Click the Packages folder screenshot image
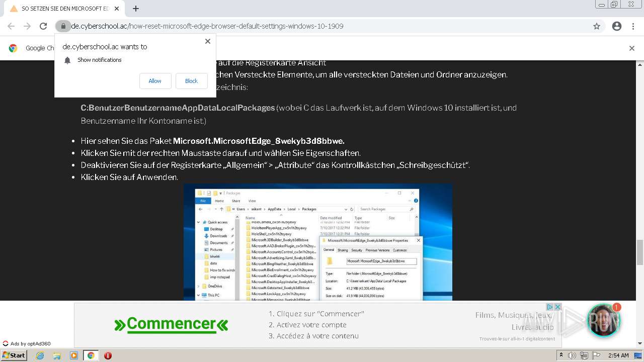The height and width of the screenshot is (362, 644). (318, 242)
